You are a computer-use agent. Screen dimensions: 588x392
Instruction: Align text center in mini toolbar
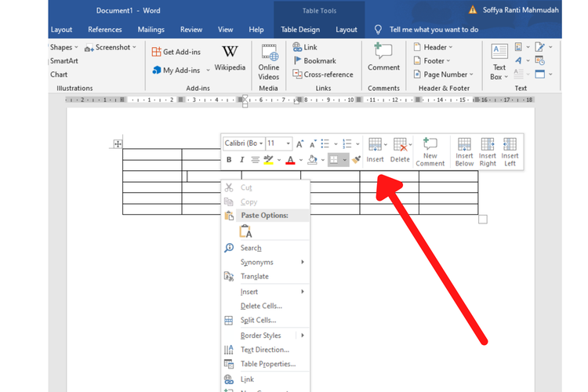point(255,160)
